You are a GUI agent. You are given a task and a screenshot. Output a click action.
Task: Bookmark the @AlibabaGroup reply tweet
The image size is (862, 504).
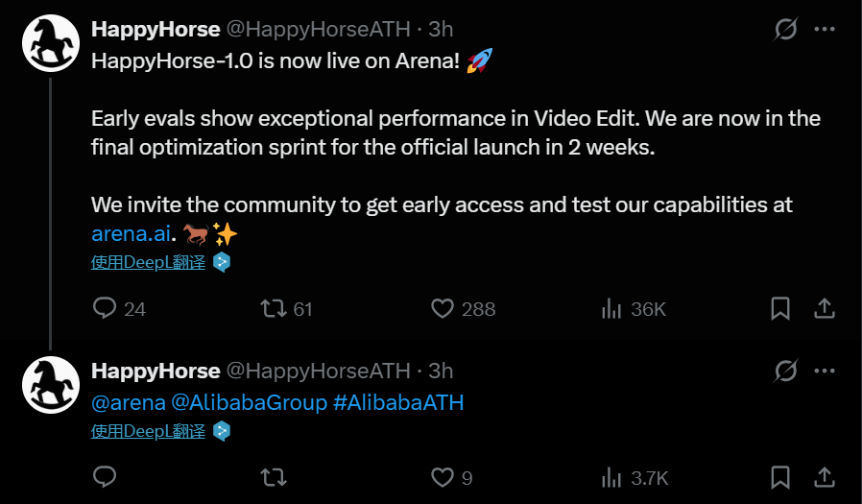[x=780, y=477]
